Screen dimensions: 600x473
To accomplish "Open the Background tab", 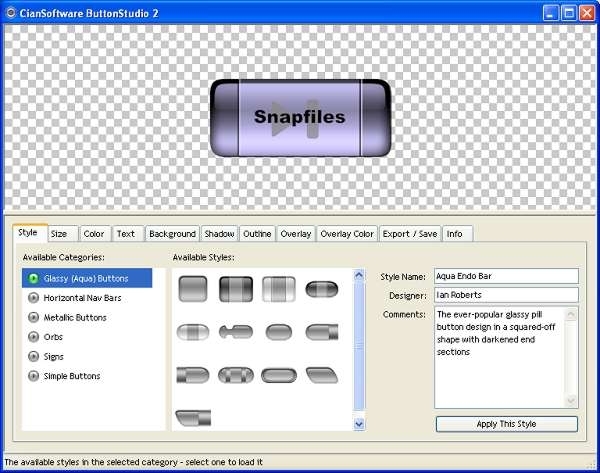I will (173, 234).
